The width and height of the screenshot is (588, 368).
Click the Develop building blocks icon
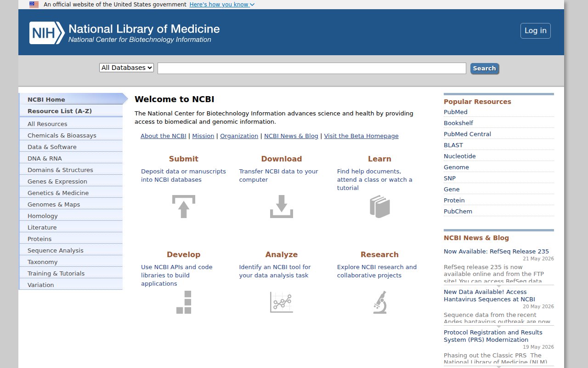click(x=184, y=302)
